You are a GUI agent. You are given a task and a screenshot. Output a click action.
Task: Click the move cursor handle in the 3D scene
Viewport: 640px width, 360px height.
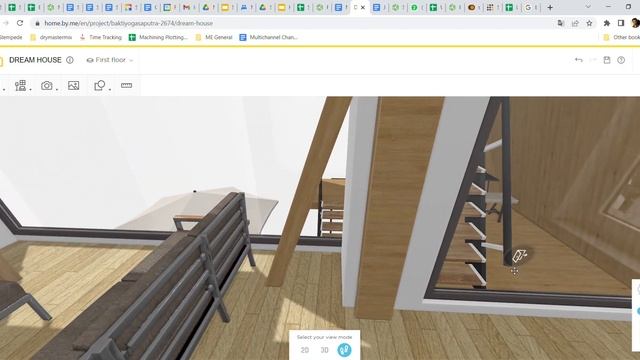(515, 271)
